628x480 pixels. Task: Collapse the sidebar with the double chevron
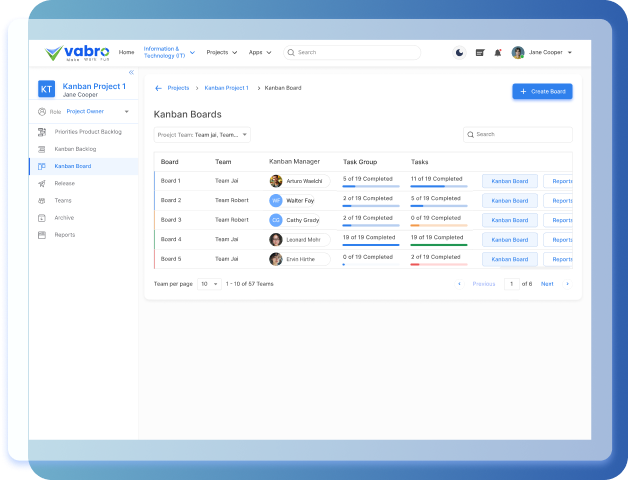coord(131,72)
